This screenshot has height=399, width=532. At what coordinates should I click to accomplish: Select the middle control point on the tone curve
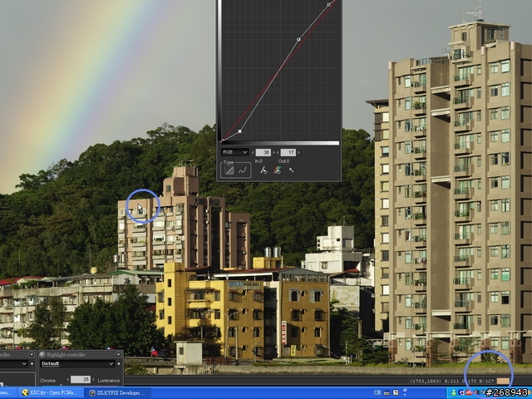(x=298, y=39)
